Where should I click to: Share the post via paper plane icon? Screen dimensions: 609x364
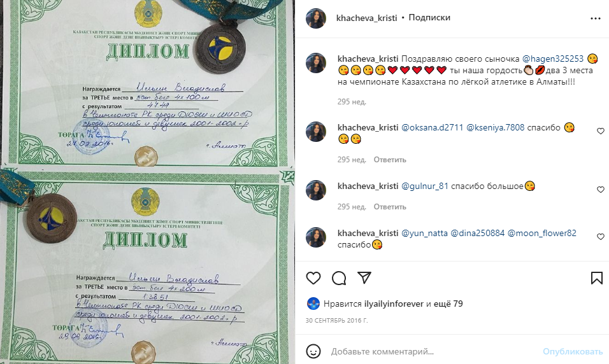click(364, 278)
